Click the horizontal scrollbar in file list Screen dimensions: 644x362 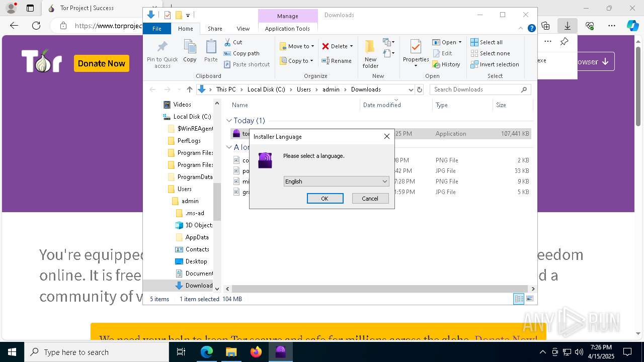(x=379, y=289)
